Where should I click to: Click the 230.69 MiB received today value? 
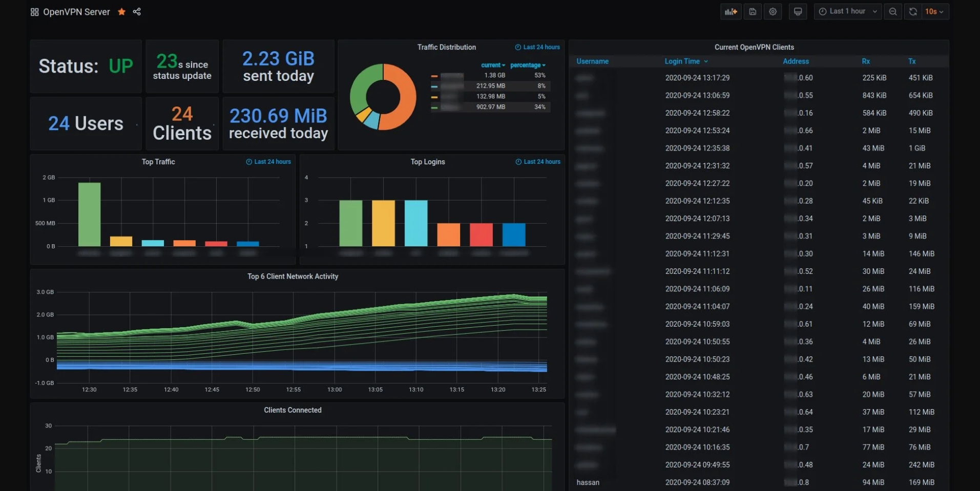pos(278,116)
